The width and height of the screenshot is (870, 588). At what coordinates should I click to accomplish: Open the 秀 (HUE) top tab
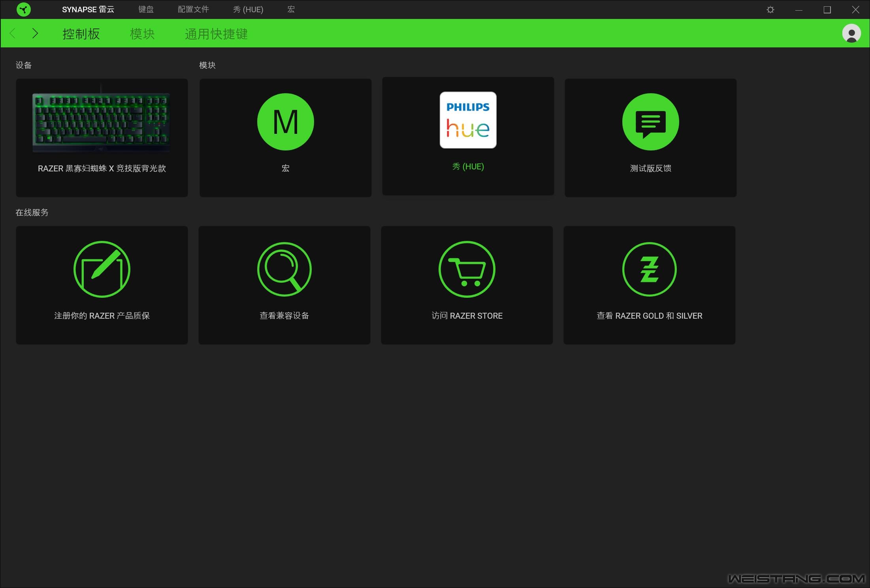point(248,9)
